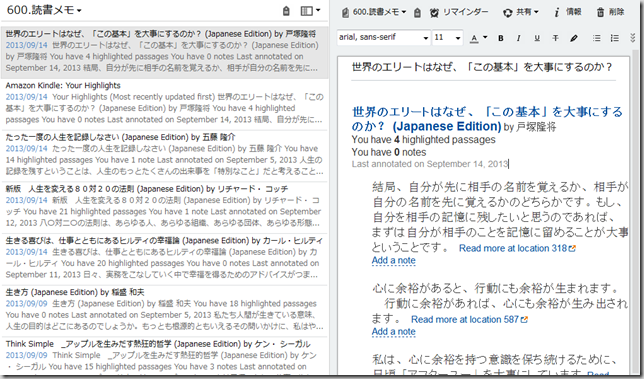Click Add a note under location 587 passage
Viewport: 644px width, 379px height.
(393, 331)
